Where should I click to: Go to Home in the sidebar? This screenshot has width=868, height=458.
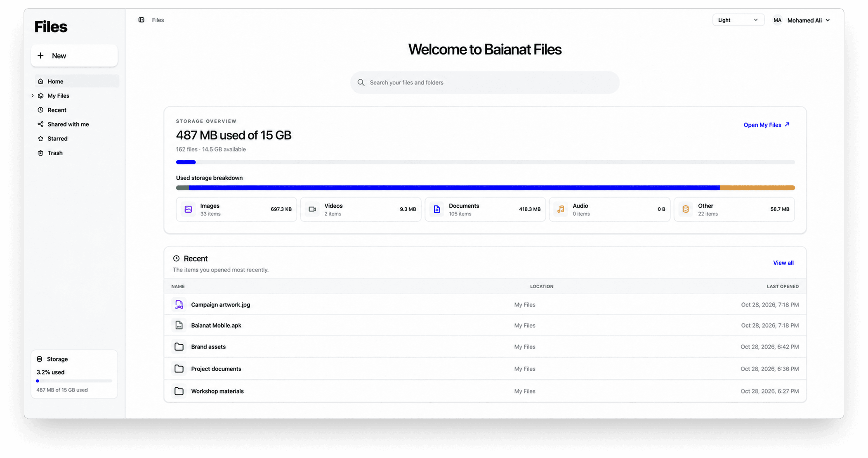point(77,81)
